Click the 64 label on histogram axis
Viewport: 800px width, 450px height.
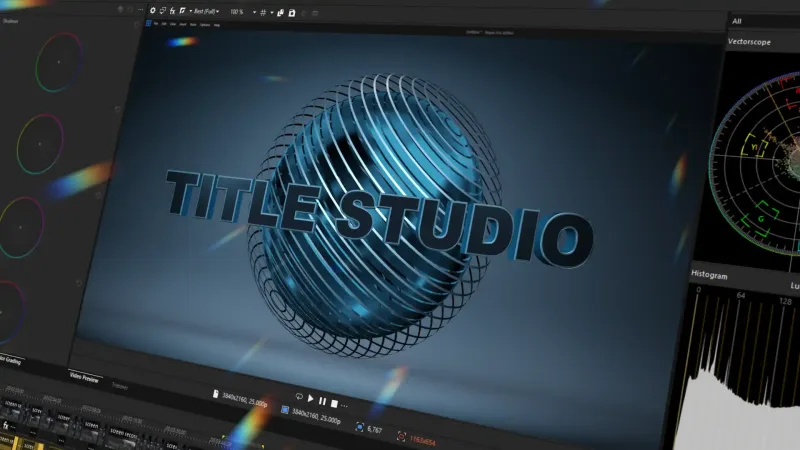(741, 295)
